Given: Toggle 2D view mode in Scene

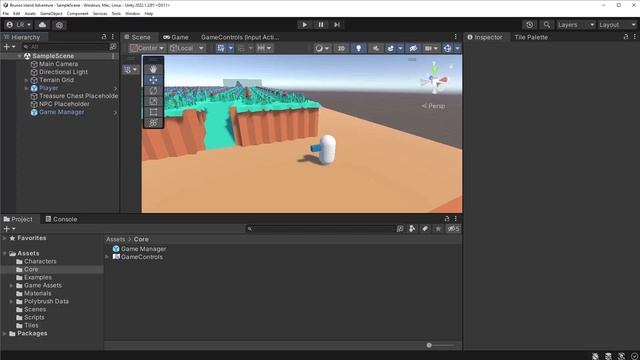Looking at the screenshot, I should click(341, 48).
